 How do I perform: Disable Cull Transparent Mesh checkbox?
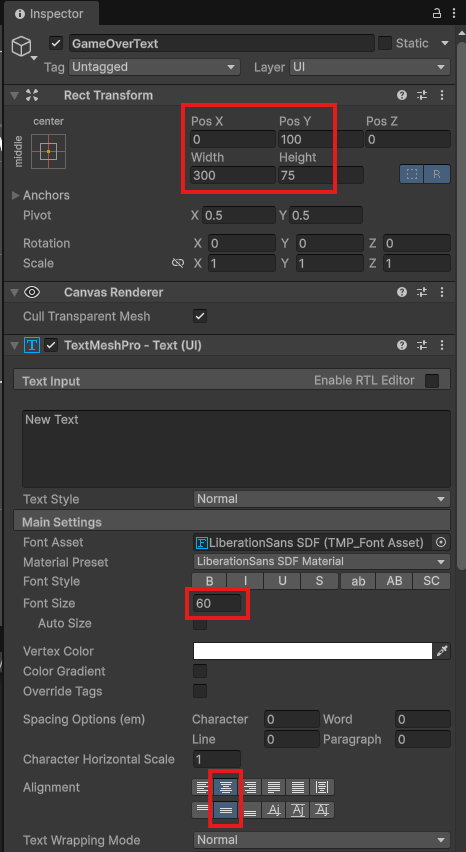[200, 316]
